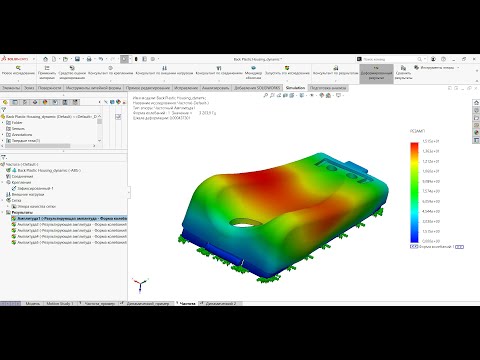The height and width of the screenshot is (360, 480).
Task: Select Соединения (Connections) tree item
Action: 19,176
